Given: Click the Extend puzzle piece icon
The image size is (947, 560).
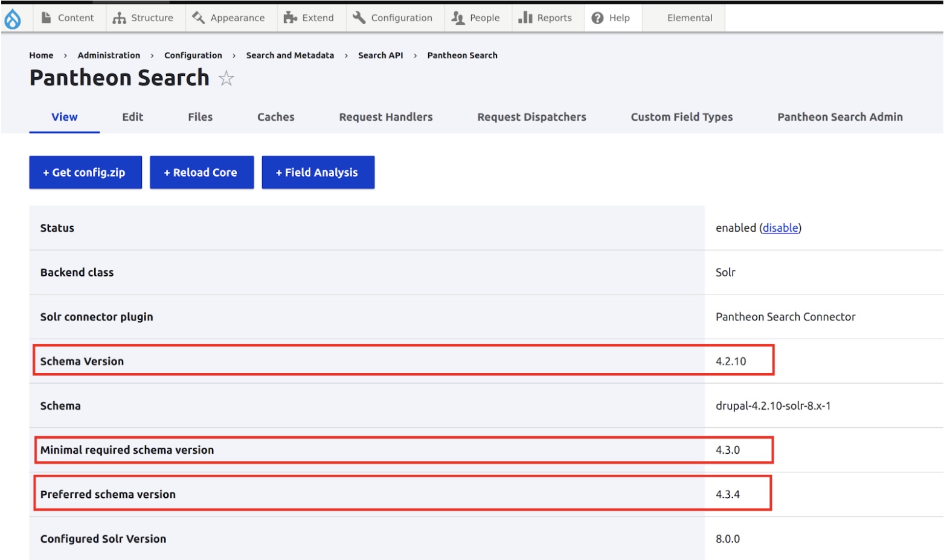Looking at the screenshot, I should pyautogui.click(x=290, y=17).
